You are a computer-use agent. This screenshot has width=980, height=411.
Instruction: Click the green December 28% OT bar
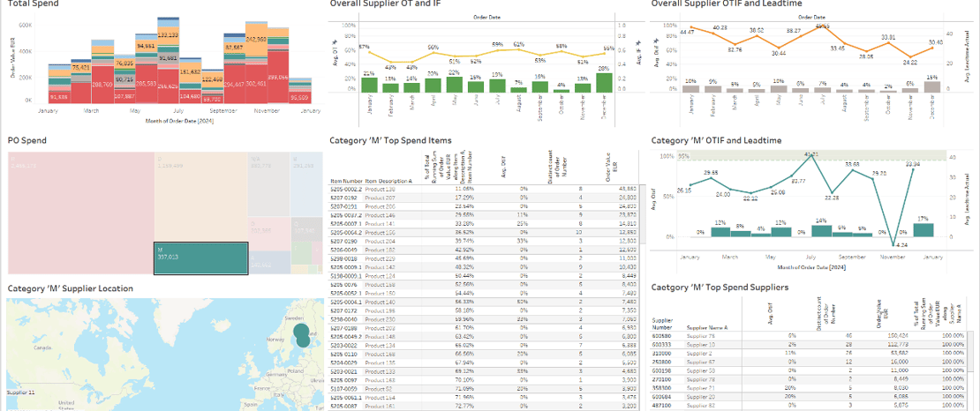click(605, 83)
